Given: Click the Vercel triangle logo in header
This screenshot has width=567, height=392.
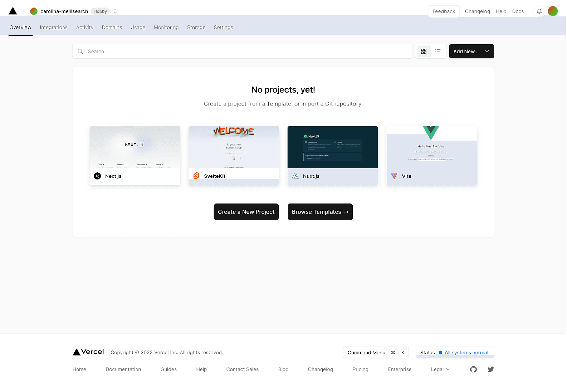Looking at the screenshot, I should click(13, 11).
